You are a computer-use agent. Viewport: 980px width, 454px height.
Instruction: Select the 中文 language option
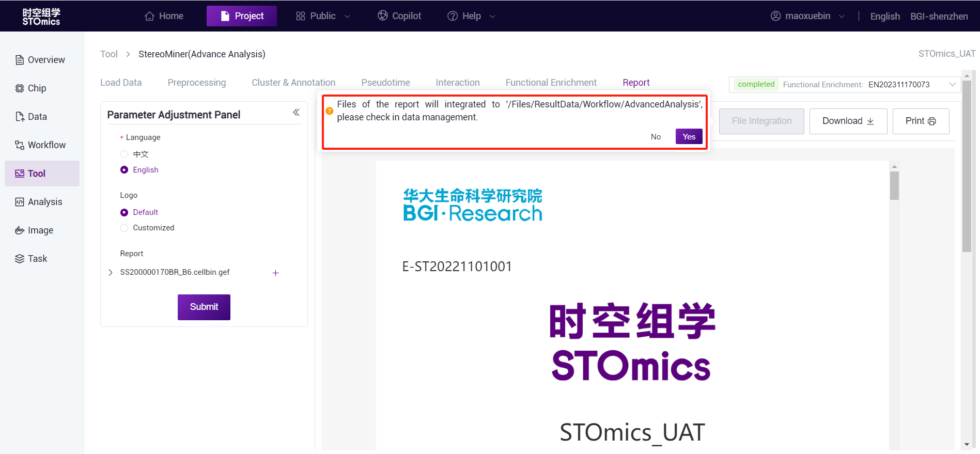[124, 154]
